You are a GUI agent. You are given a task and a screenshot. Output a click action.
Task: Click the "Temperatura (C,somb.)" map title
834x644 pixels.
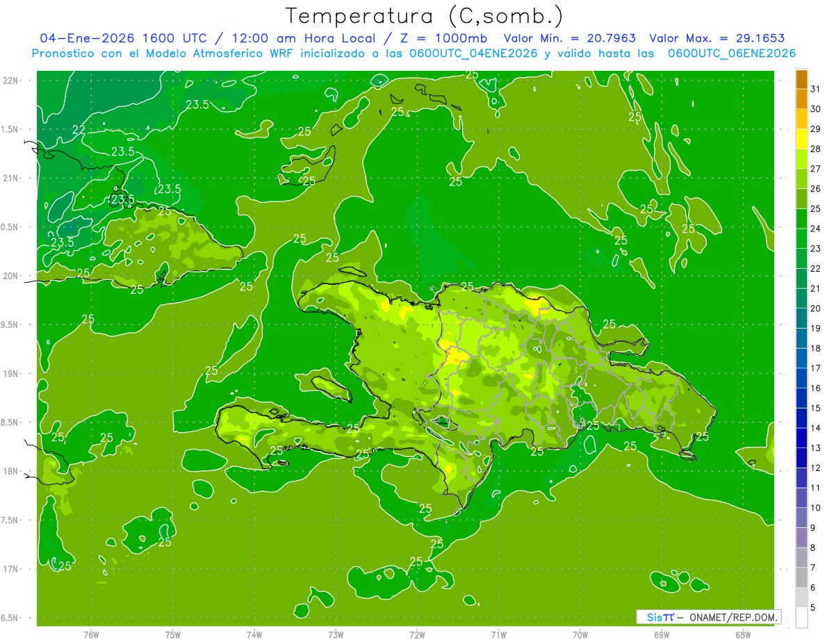(x=425, y=16)
